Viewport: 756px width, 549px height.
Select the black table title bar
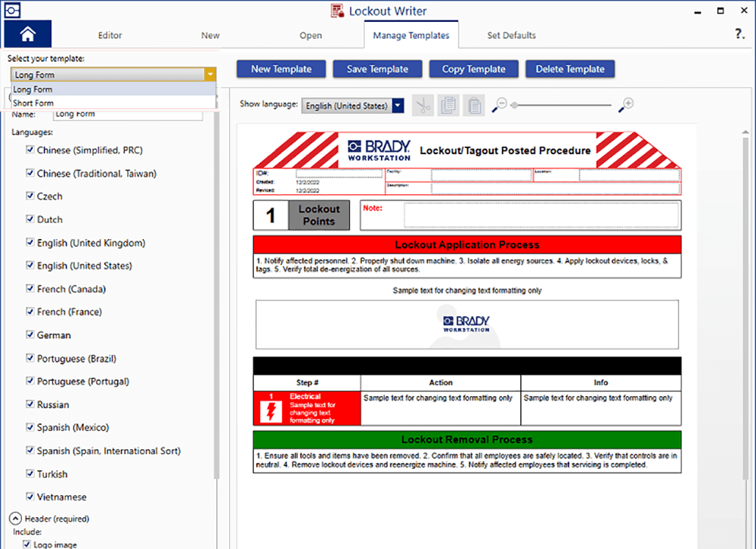466,366
